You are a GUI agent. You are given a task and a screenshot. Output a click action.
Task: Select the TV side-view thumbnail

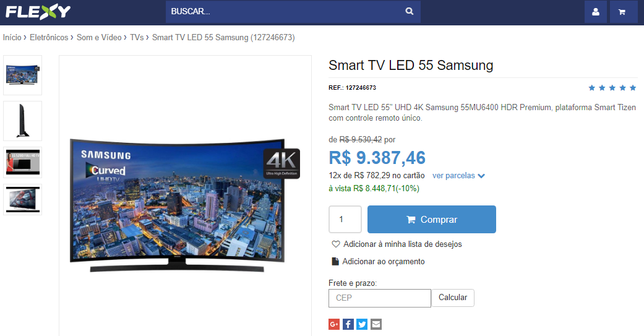pos(23,121)
